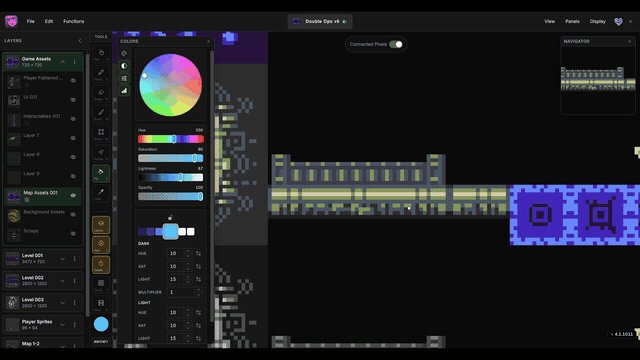
Task: Choose the Select marquee tool
Action: 101,133
